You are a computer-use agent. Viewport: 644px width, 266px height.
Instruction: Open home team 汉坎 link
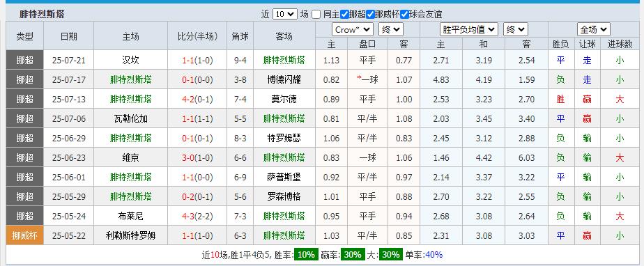[x=130, y=60]
